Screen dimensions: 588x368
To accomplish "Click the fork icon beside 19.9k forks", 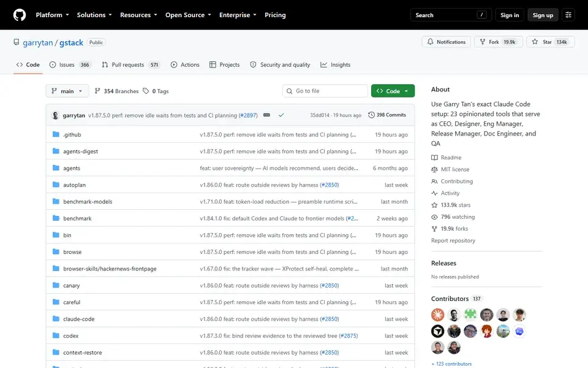I will tap(434, 229).
